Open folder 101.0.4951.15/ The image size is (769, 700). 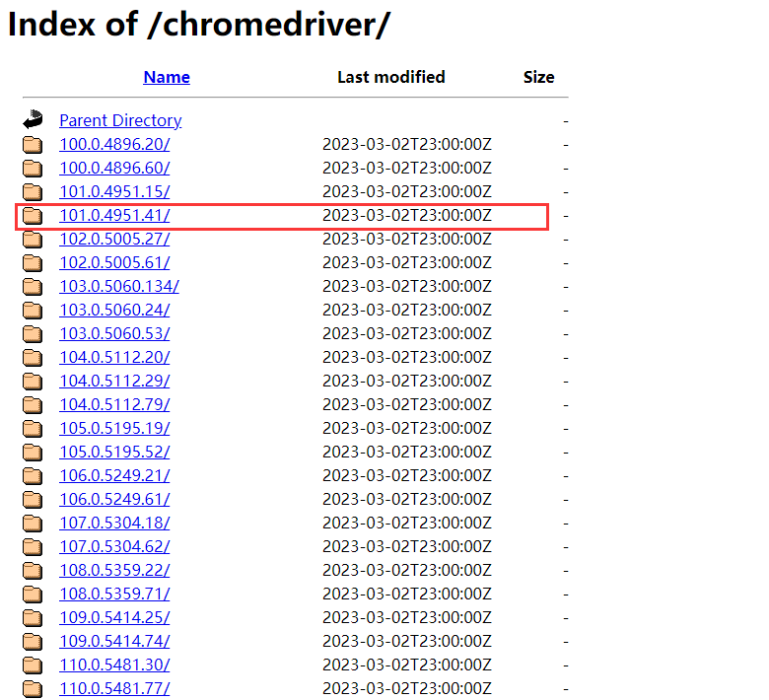[114, 191]
